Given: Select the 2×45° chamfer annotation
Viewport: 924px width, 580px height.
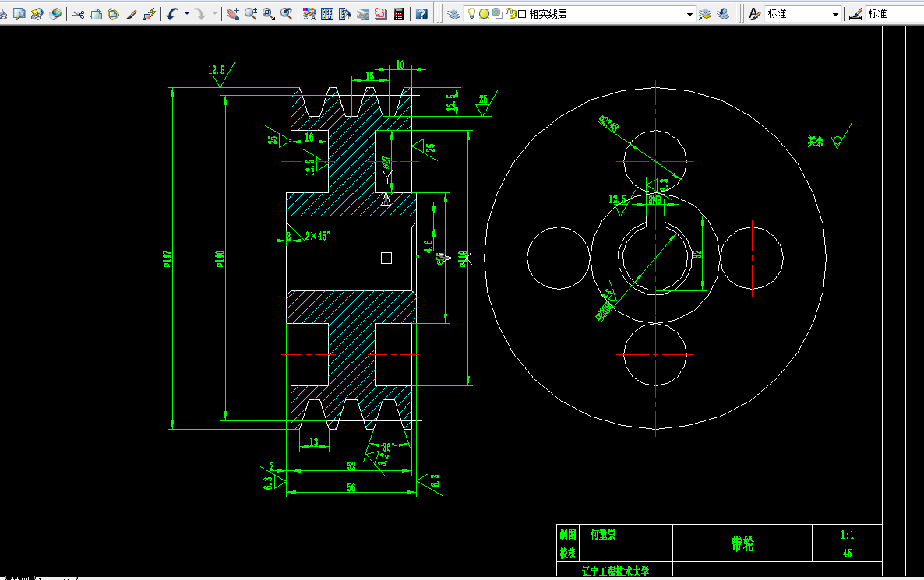Looking at the screenshot, I should [318, 236].
